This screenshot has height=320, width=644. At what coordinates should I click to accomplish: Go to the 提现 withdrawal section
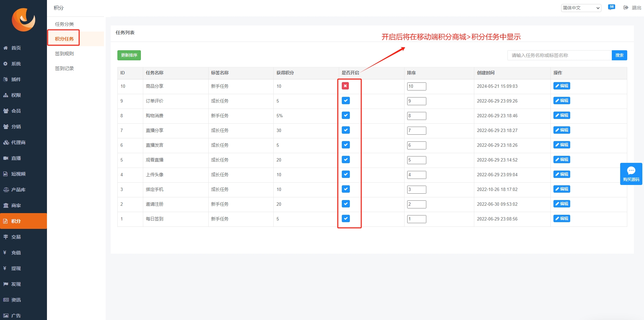[23, 268]
